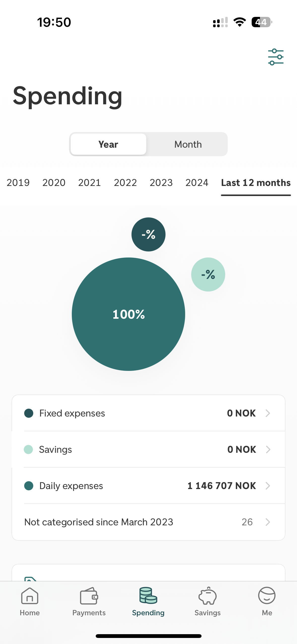Image resolution: width=297 pixels, height=644 pixels.
Task: Open the 1 146 707 NOK amount
Action: 222,486
